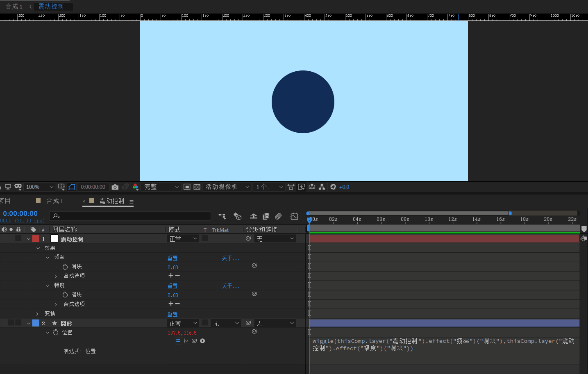Click the pick whip for 幅度 滑块 property
The image size is (588, 374).
point(254,294)
